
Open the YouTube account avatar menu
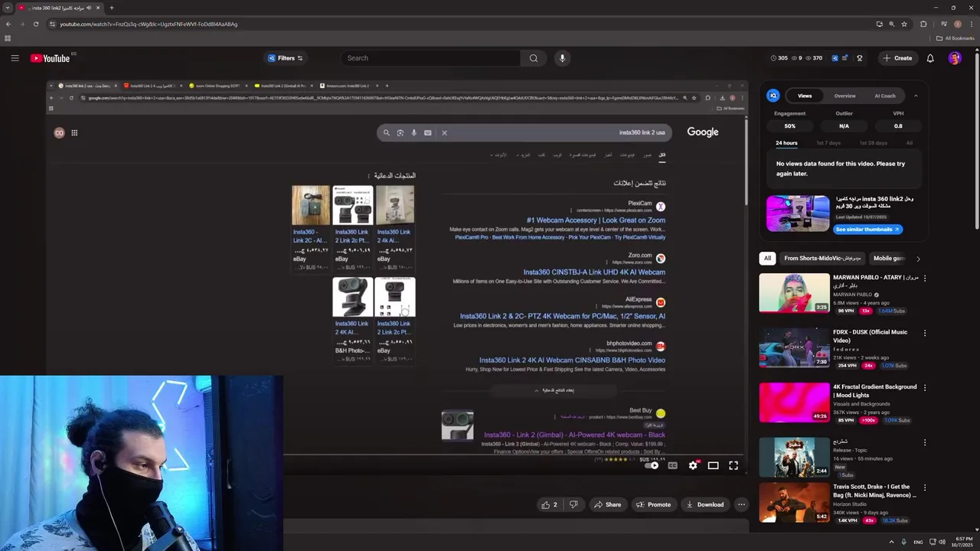tap(955, 58)
